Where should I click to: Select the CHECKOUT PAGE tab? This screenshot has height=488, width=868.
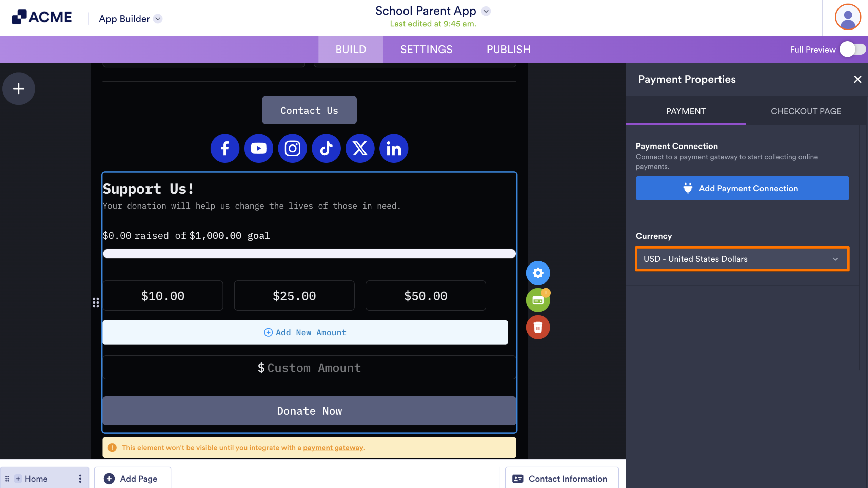(x=806, y=111)
